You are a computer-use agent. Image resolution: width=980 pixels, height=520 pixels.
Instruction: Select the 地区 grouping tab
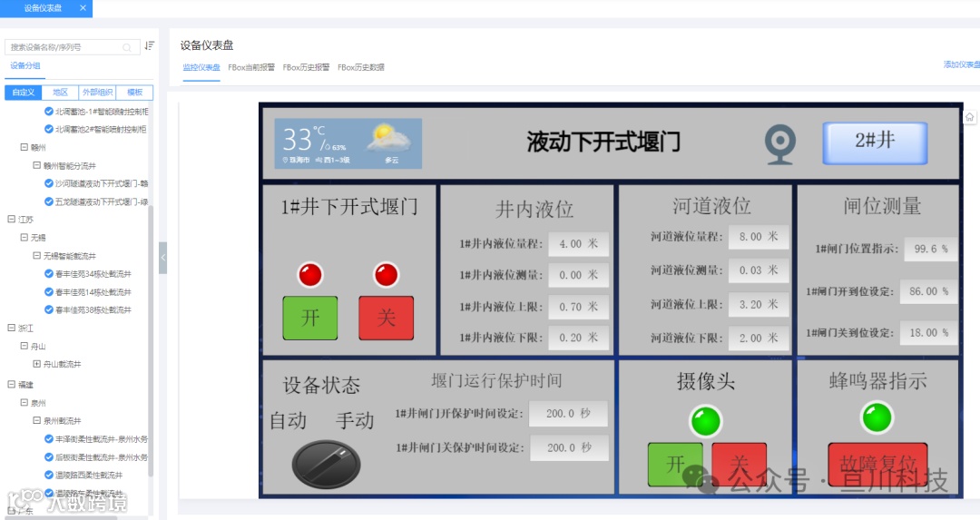(x=60, y=93)
